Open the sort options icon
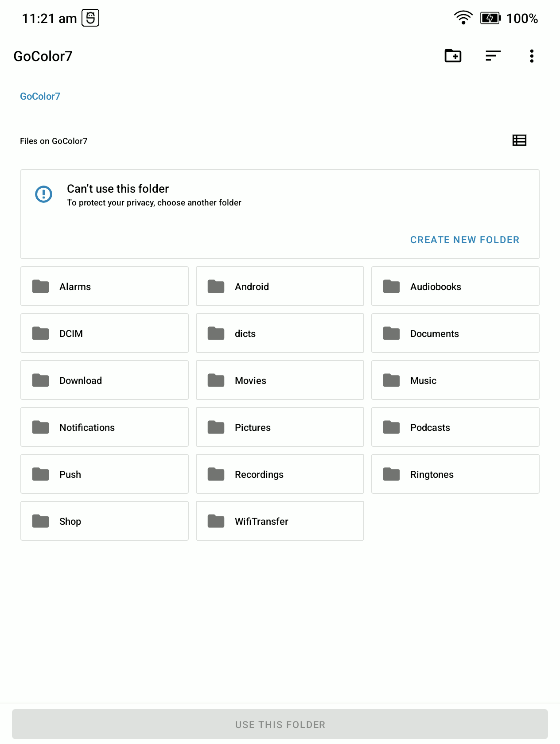This screenshot has height=744, width=560. (x=493, y=56)
